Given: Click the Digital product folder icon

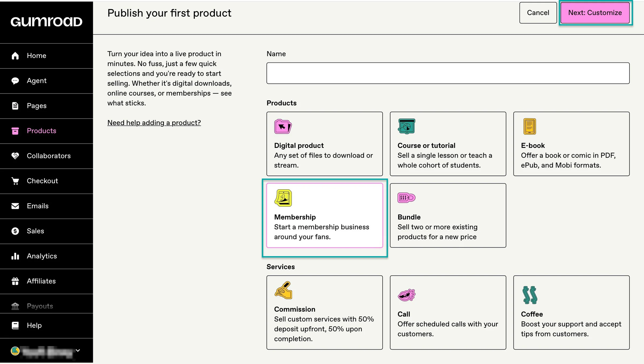Looking at the screenshot, I should click(x=283, y=126).
